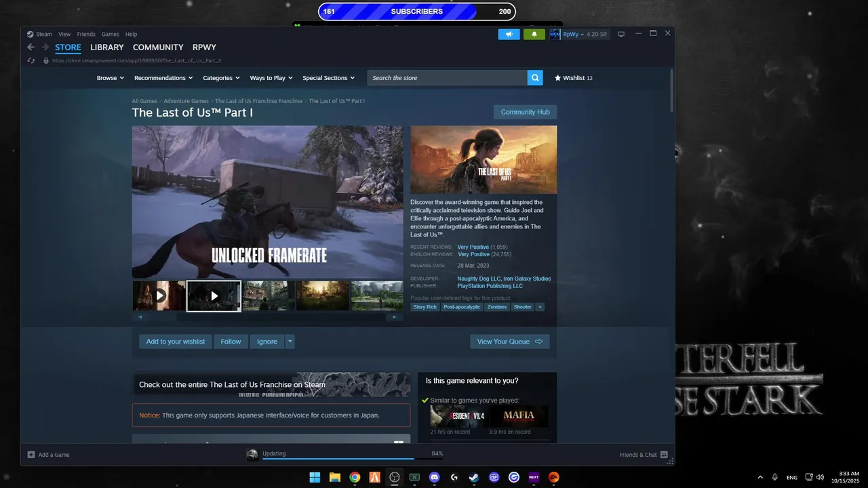Image resolution: width=868 pixels, height=488 pixels.
Task: Open File Explorer from the taskbar
Action: [x=334, y=477]
